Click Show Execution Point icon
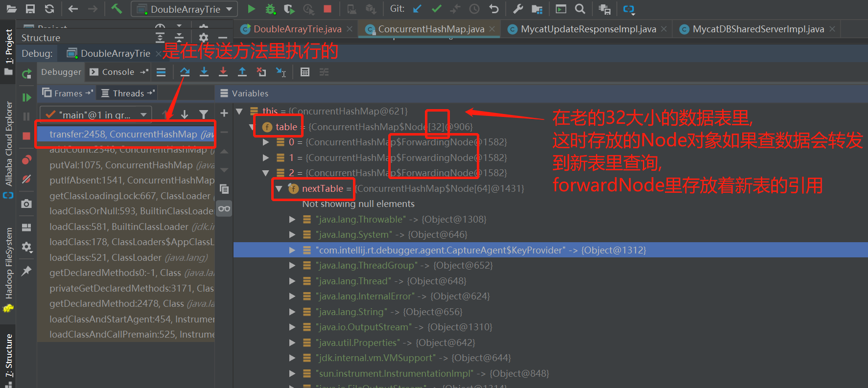This screenshot has width=868, height=388. pos(161,72)
